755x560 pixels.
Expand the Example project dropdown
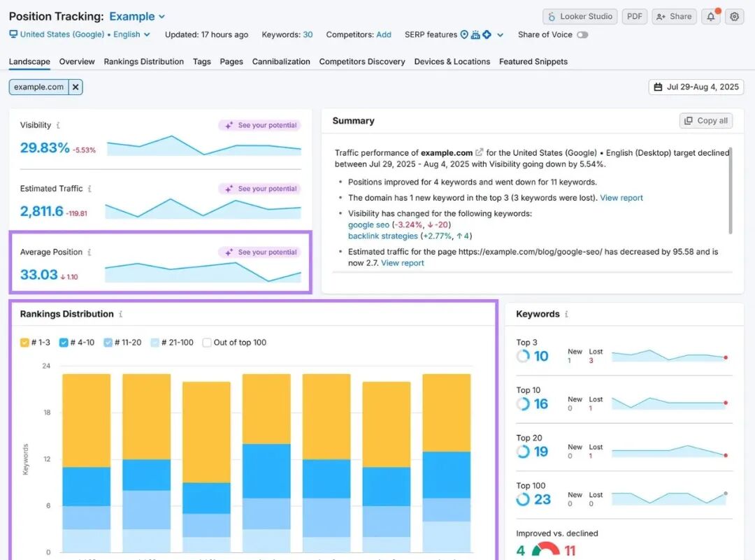(137, 16)
